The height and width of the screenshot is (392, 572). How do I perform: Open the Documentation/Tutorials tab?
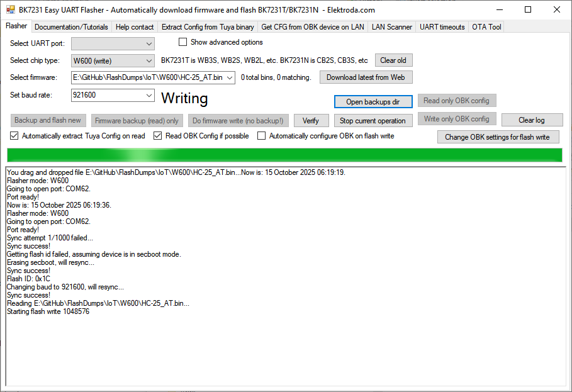71,27
